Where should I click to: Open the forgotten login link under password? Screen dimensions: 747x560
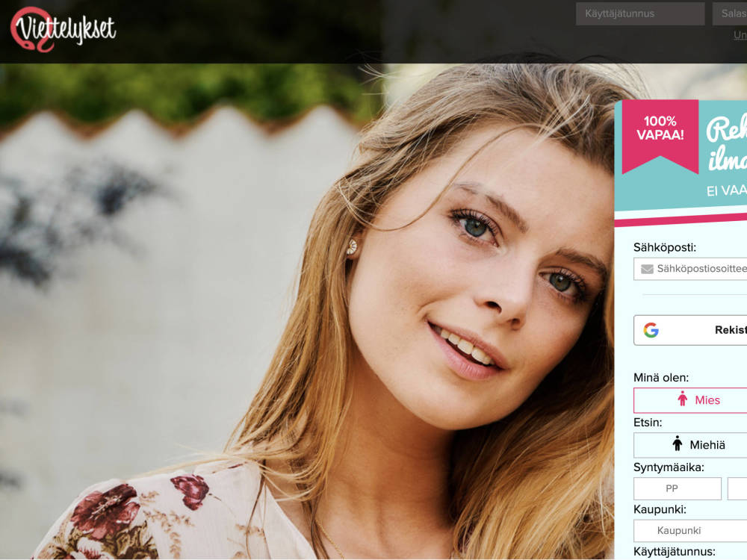coord(740,35)
